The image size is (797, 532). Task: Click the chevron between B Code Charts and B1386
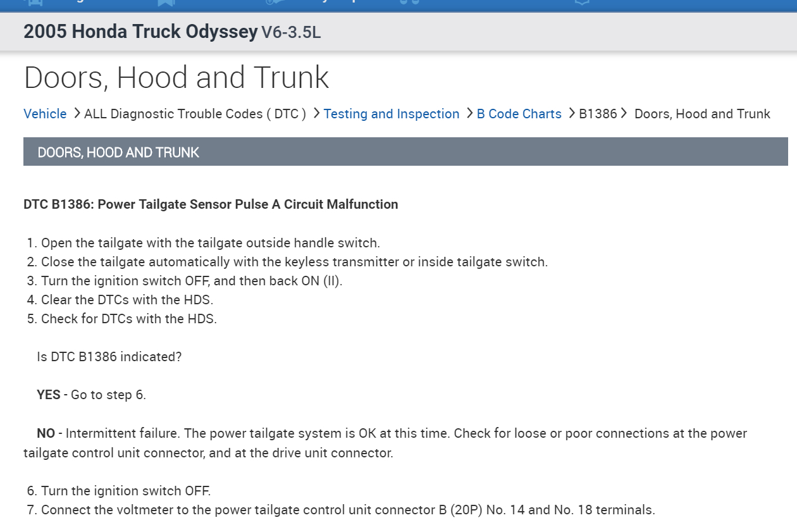pyautogui.click(x=571, y=113)
